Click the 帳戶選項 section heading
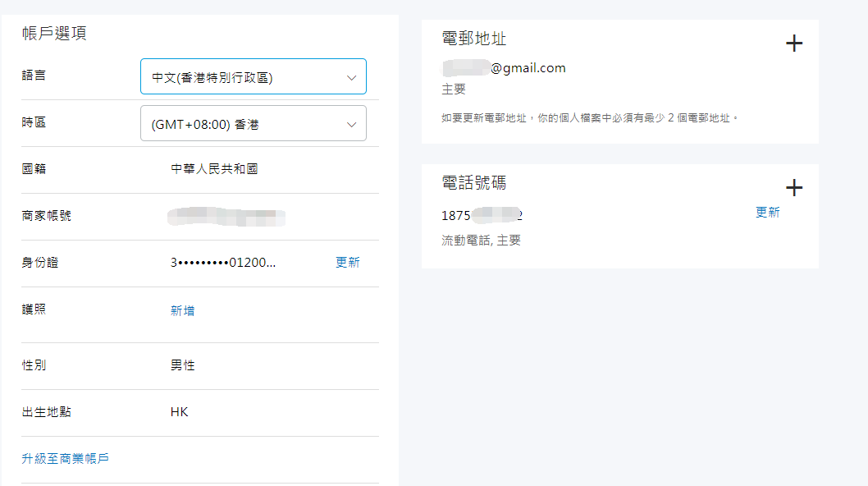This screenshot has height=486, width=868. click(x=55, y=34)
